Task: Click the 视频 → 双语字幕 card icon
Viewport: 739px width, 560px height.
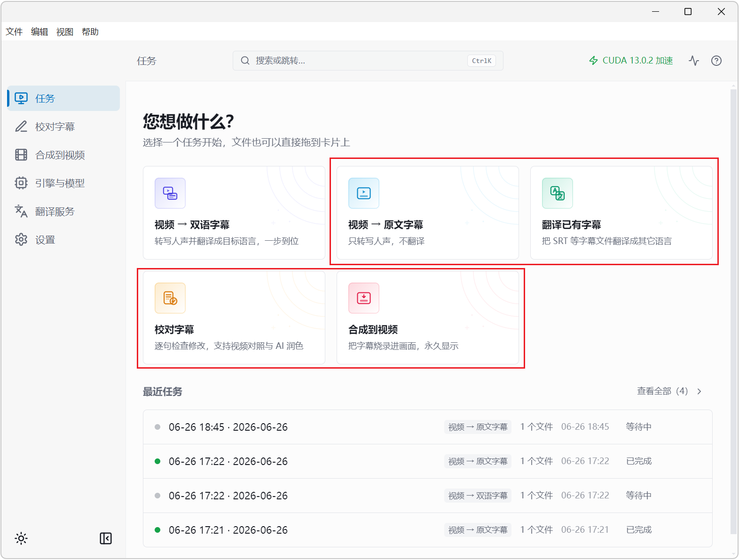Action: (x=170, y=193)
